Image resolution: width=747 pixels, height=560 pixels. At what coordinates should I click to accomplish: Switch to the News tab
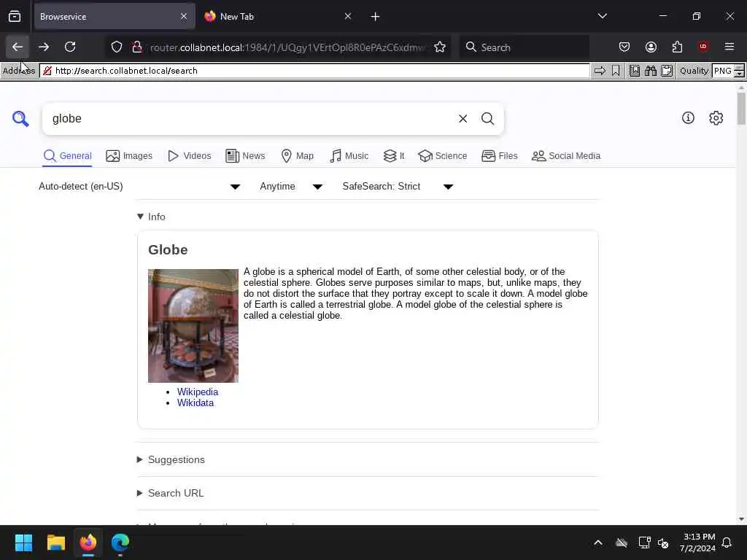(x=245, y=156)
